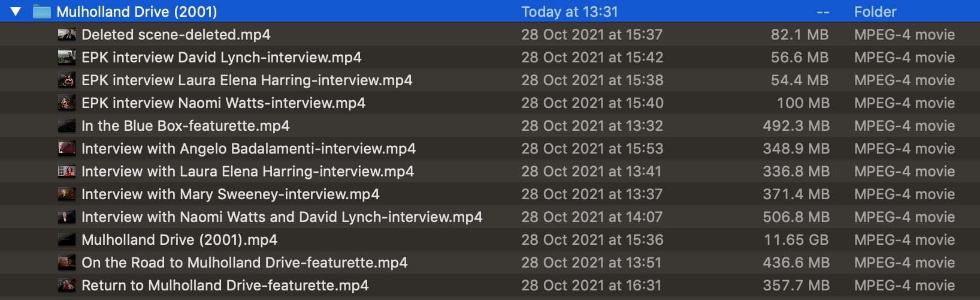Click the Mulholland Drive (2001) folder icon
The width and height of the screenshot is (980, 300).
[41, 11]
